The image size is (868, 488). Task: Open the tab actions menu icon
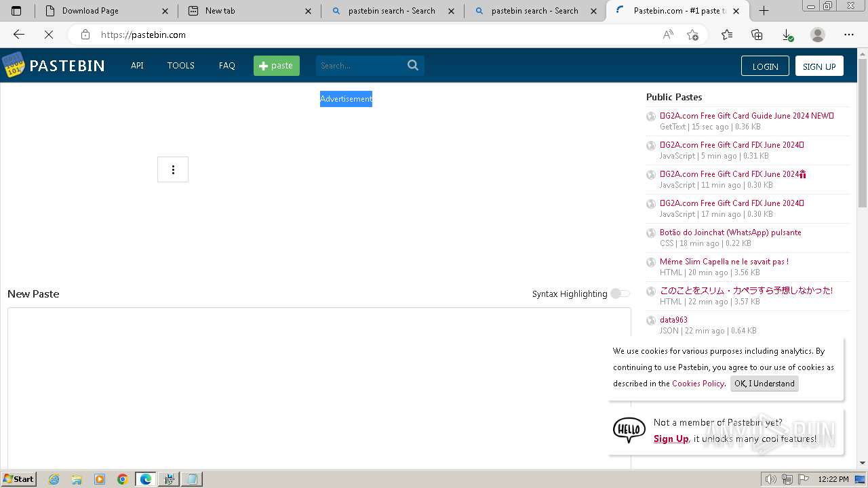coord(16,11)
